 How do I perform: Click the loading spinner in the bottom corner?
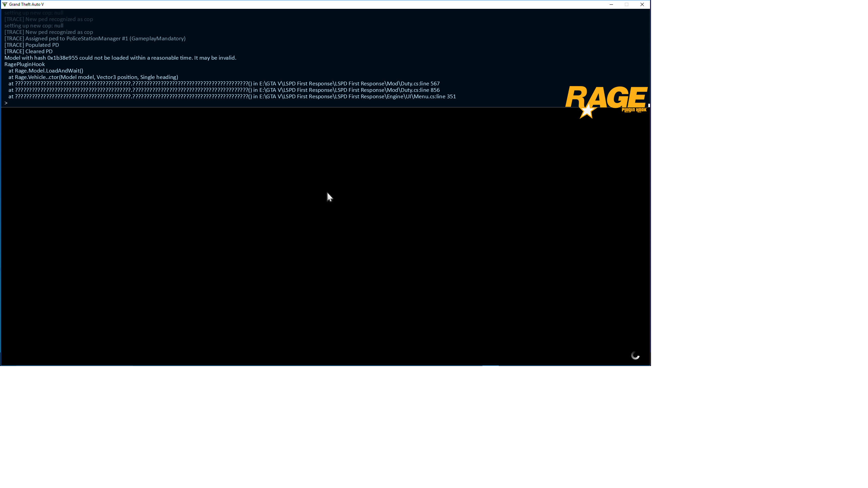click(635, 355)
